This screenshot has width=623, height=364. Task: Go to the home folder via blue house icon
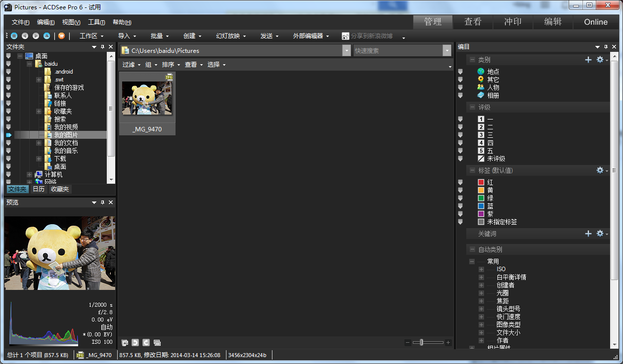coord(14,36)
